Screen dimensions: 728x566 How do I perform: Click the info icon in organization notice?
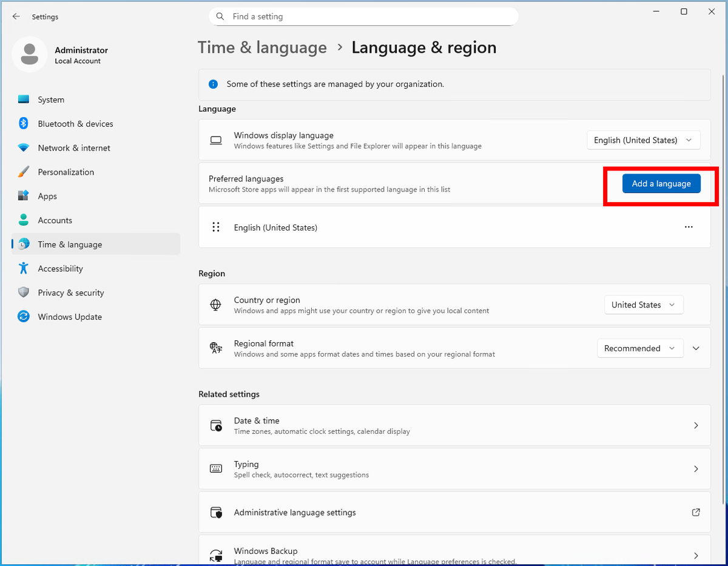coord(213,84)
